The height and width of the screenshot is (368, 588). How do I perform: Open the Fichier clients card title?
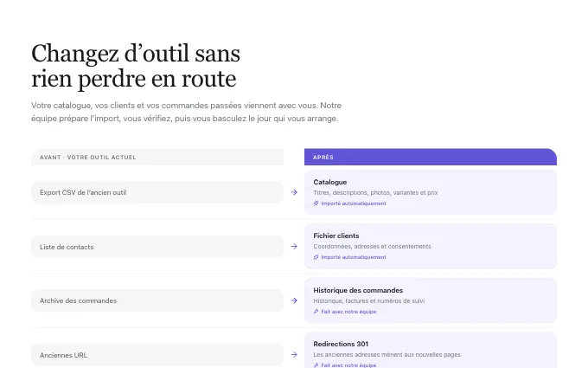(336, 236)
